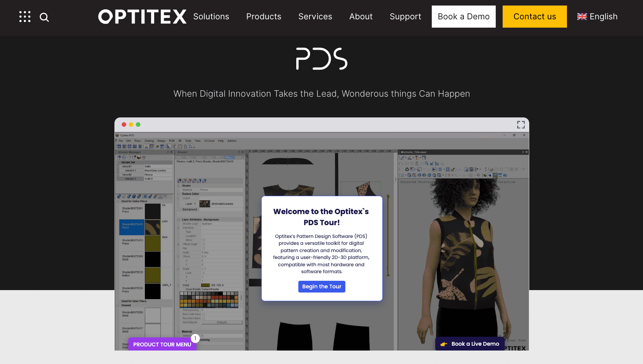
Task: Collapse Layer Attributes - Background section
Action: [x=178, y=220]
